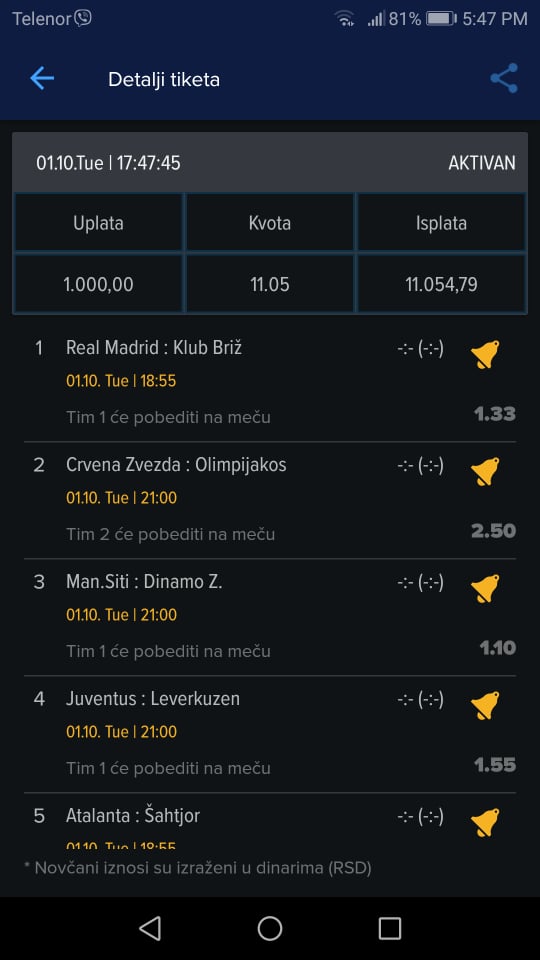Tap Android home circle button
Viewport: 540px width, 960px height.
pos(269,928)
